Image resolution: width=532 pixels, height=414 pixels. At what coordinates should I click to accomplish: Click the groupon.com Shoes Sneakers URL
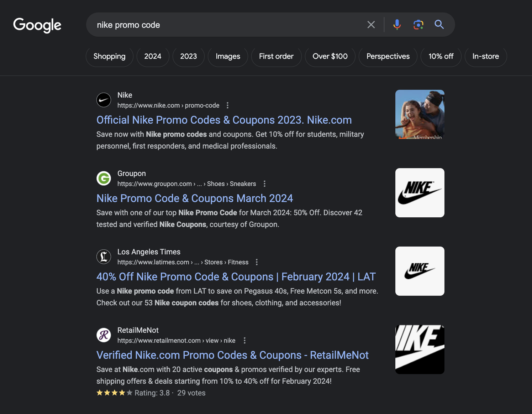[187, 184]
